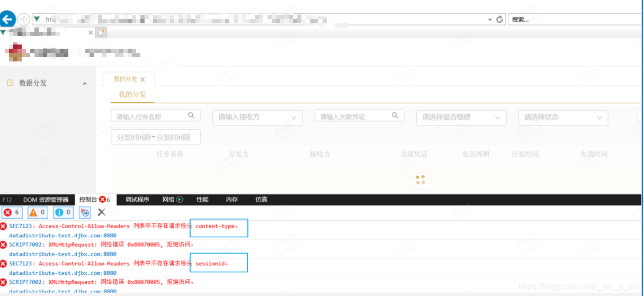Viewport: 644px width, 296px height.
Task: Clear the console with the X icon
Action: tap(102, 212)
